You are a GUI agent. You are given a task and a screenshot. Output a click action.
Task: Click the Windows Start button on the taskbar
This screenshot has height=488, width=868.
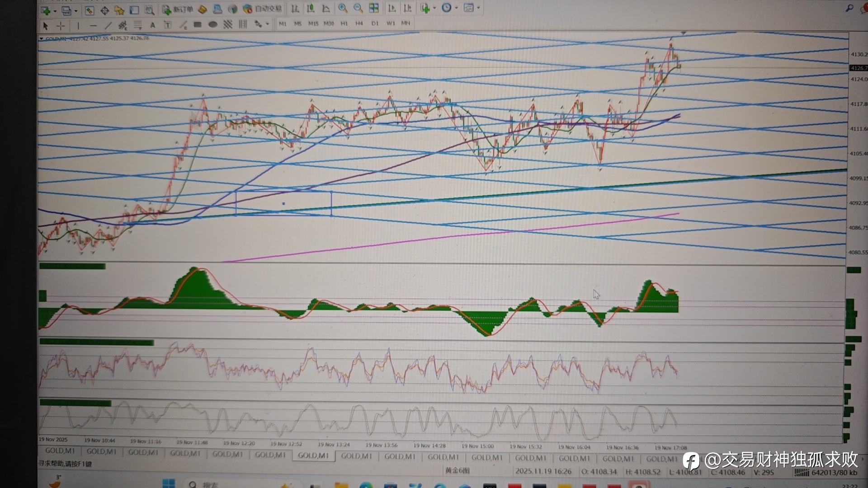(169, 483)
